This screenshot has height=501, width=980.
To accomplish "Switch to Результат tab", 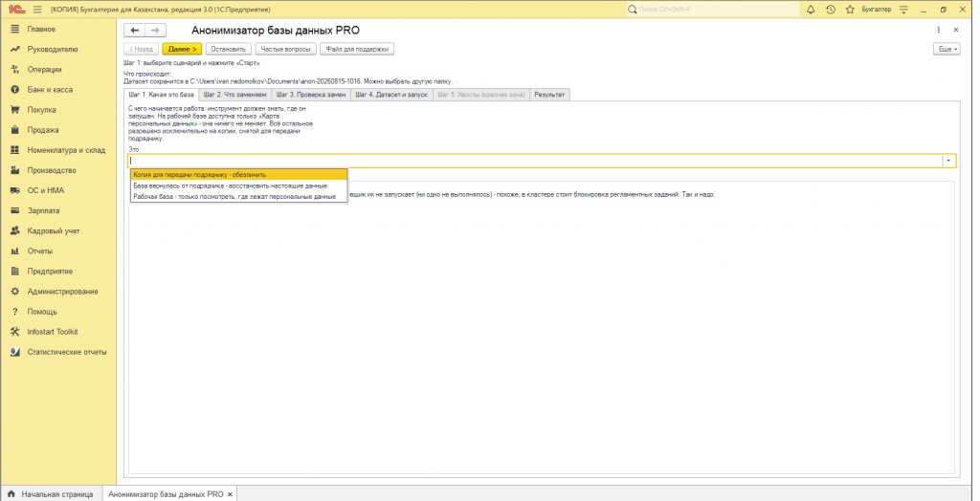I will pos(549,95).
